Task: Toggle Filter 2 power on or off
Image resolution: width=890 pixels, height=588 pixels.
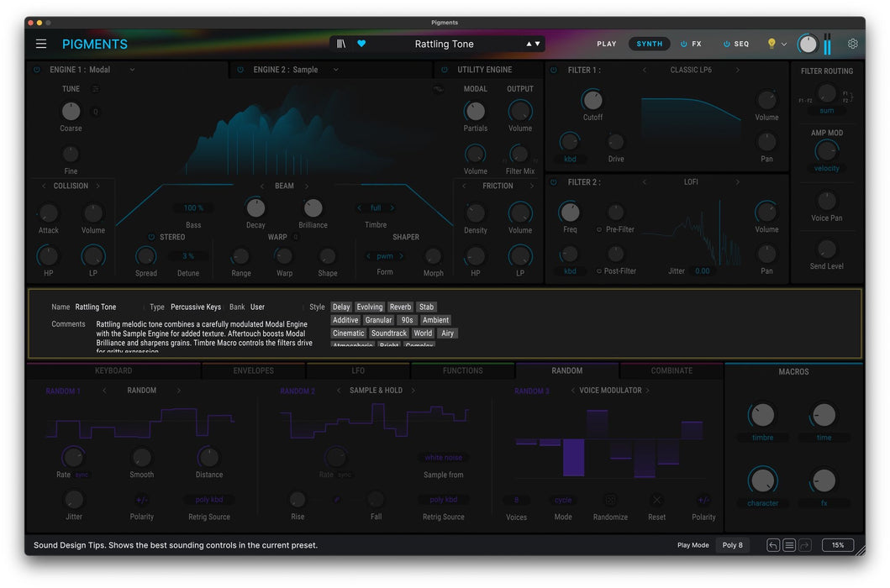Action: [x=554, y=182]
